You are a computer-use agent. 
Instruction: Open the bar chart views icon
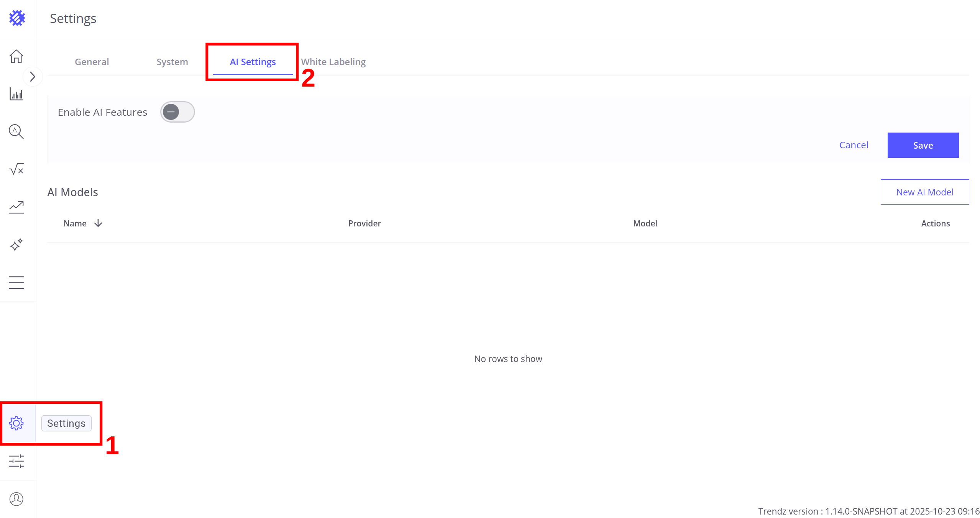coord(16,94)
